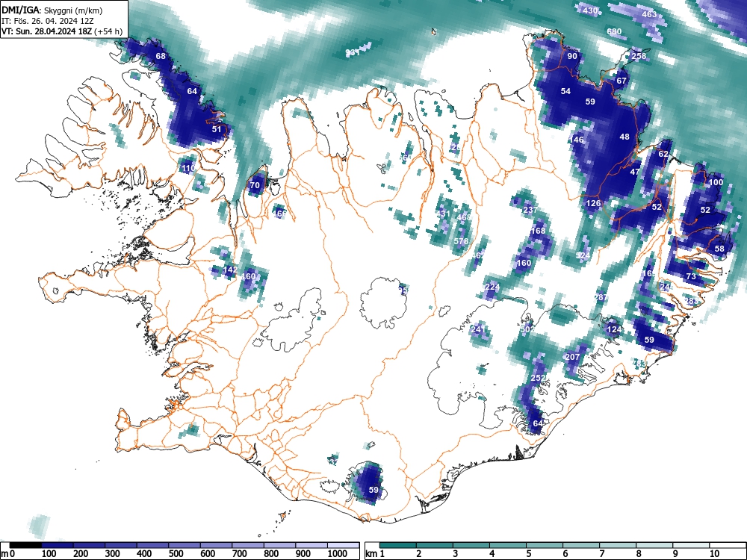This screenshot has width=747, height=560.
Task: Select the initial time line 'IT: Fös. 26. 04. 2024 12Z'
Action: (46, 21)
